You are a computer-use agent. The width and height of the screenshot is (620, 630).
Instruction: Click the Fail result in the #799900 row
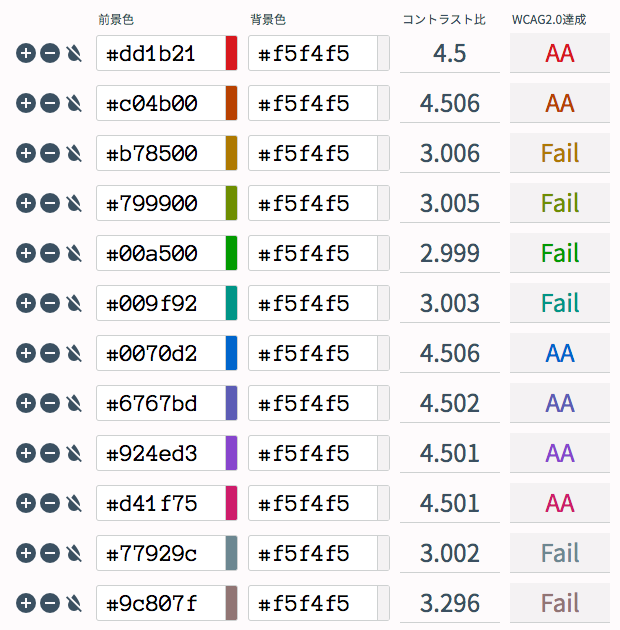pos(560,203)
